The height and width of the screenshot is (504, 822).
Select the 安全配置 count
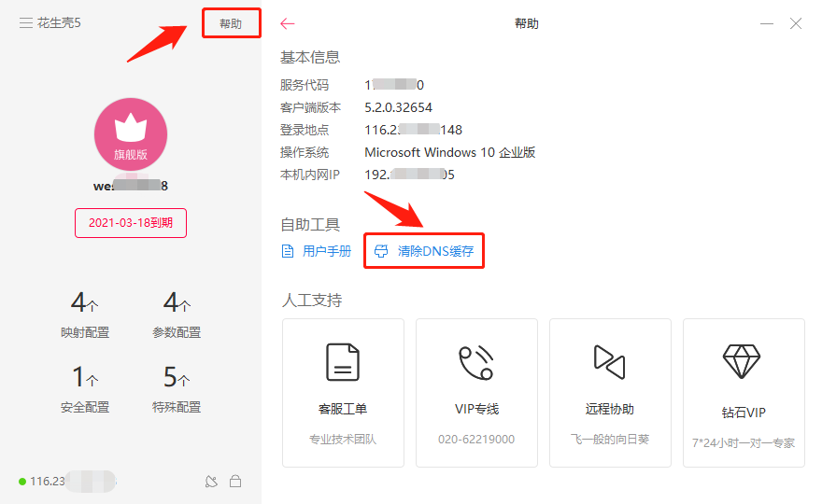tap(84, 377)
